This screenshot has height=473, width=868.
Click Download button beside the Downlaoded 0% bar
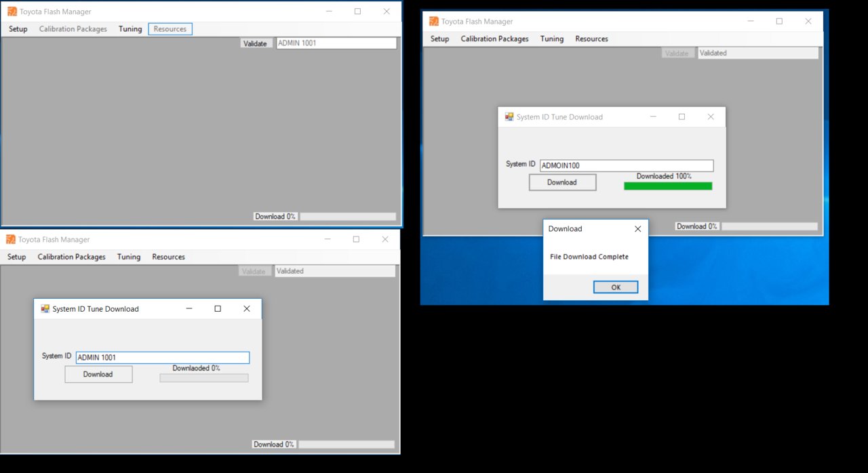(x=98, y=374)
